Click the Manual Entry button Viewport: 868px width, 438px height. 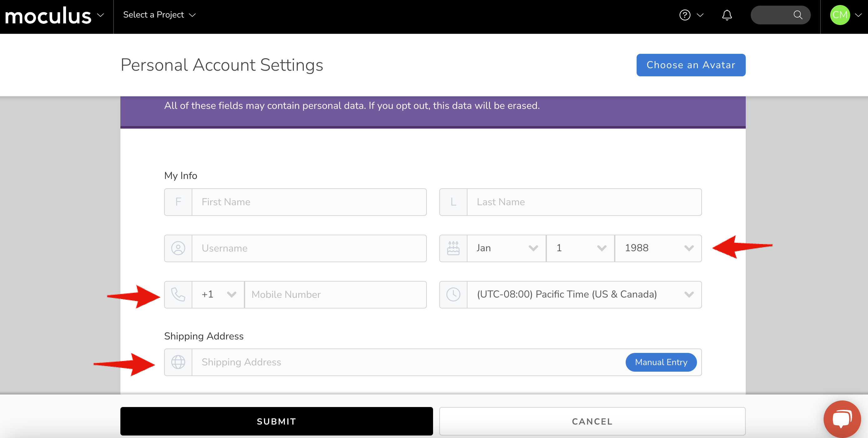(x=661, y=362)
